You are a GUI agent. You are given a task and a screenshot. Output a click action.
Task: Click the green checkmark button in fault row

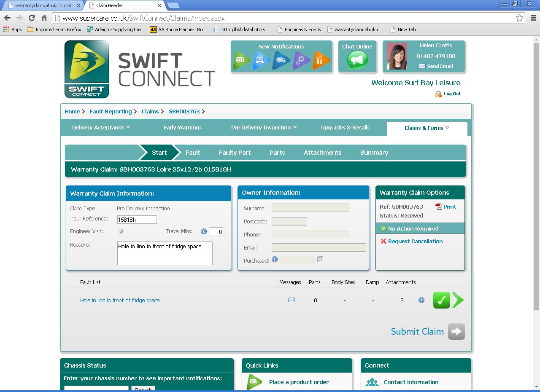[442, 300]
